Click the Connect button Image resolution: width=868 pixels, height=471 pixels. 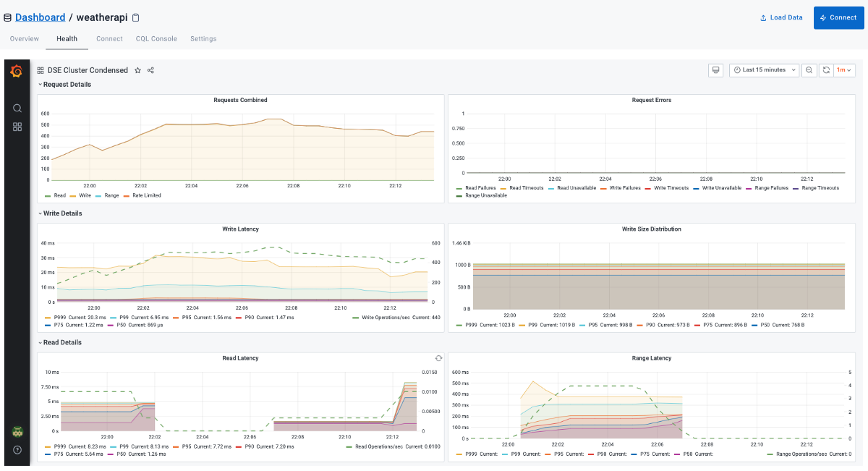[x=838, y=17]
